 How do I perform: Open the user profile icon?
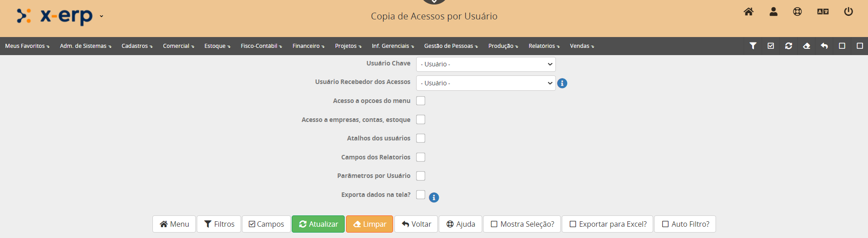773,12
